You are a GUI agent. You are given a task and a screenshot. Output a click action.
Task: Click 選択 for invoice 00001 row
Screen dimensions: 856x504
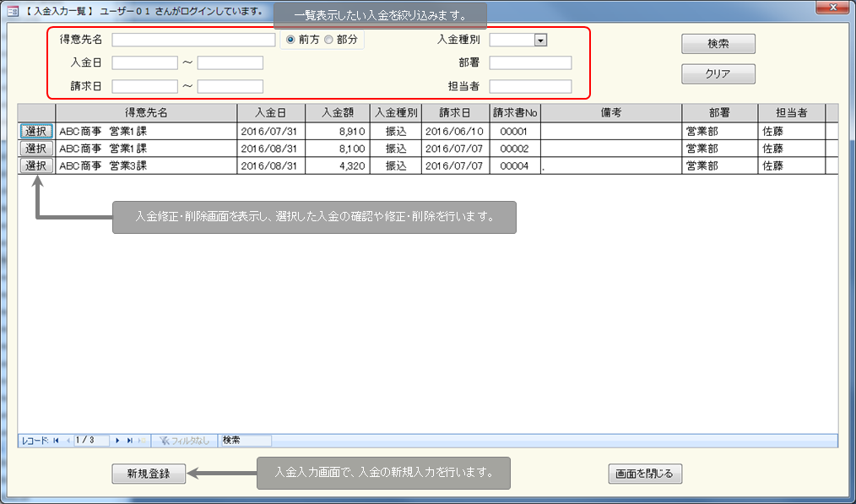pyautogui.click(x=36, y=131)
